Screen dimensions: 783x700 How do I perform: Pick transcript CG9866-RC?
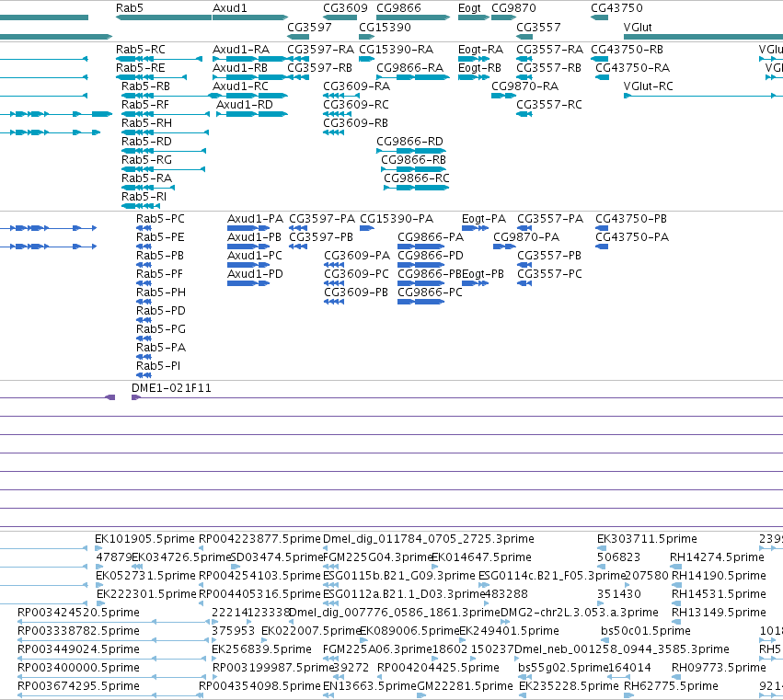click(417, 178)
